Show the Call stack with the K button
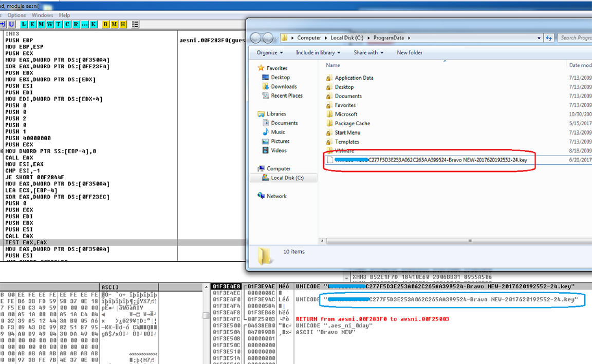592x364 pixels. pyautogui.click(x=93, y=24)
